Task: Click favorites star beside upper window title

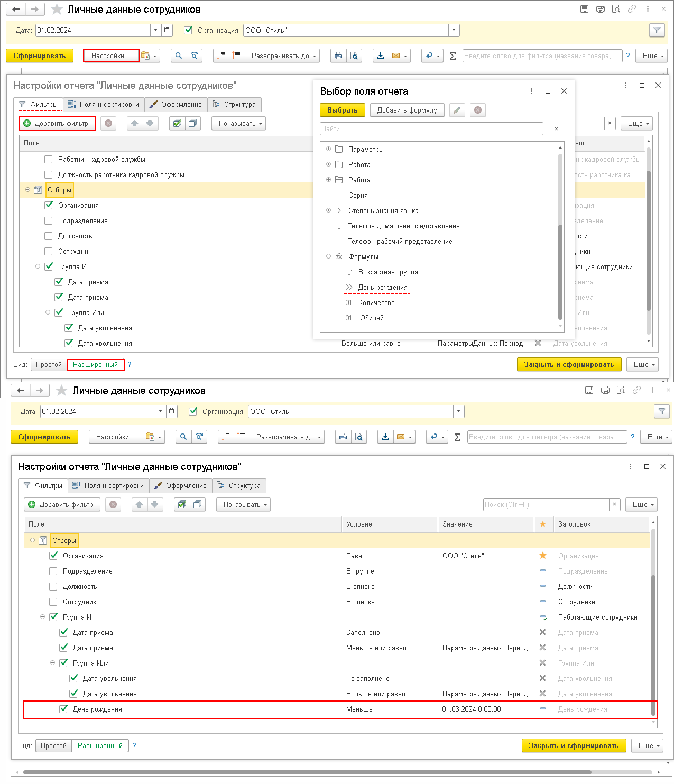Action: click(x=57, y=10)
